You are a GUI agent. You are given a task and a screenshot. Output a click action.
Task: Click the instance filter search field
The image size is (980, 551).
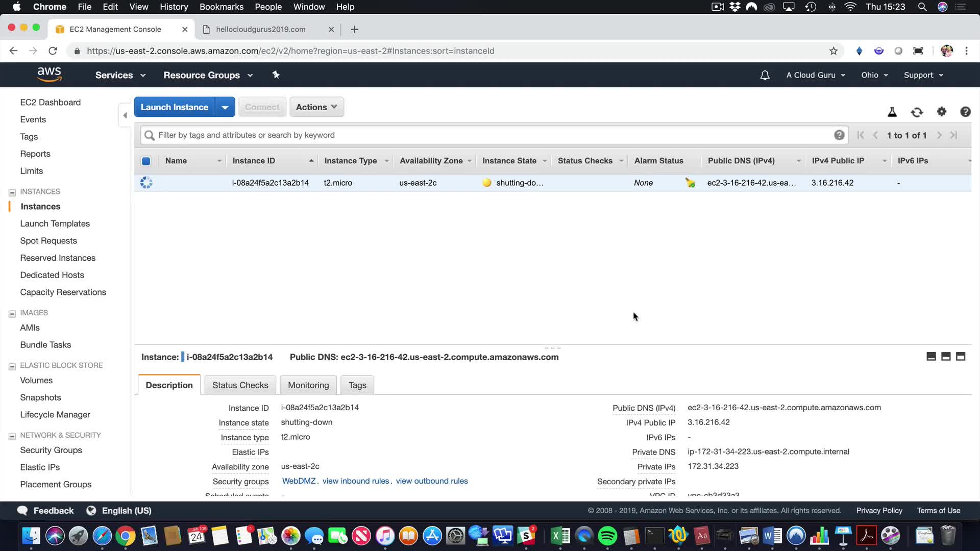click(490, 135)
